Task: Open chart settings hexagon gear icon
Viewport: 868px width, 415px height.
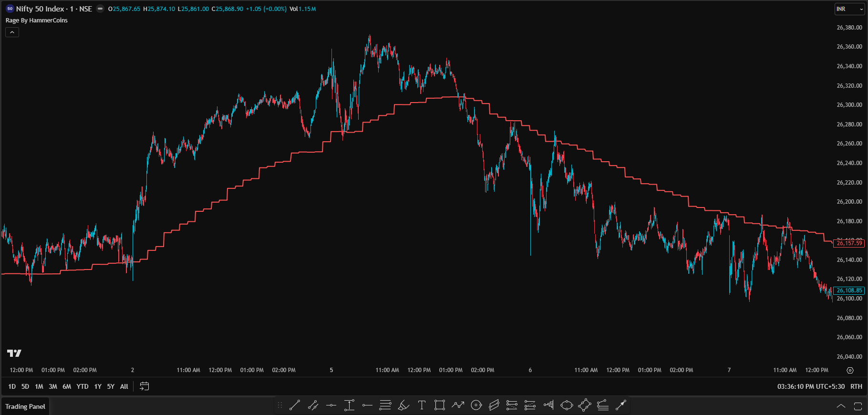Action: click(850, 370)
